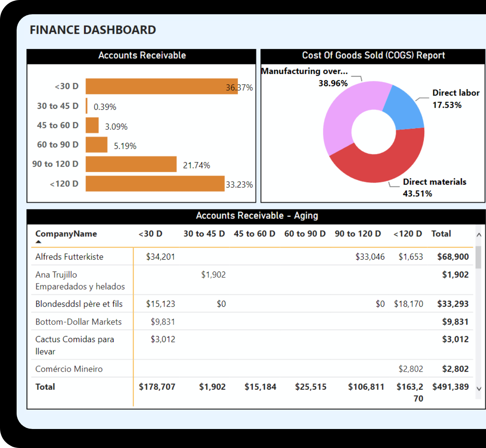The image size is (486, 448).
Task: Select the <30 D bar in Accounts Receivable chart
Action: pyautogui.click(x=161, y=86)
